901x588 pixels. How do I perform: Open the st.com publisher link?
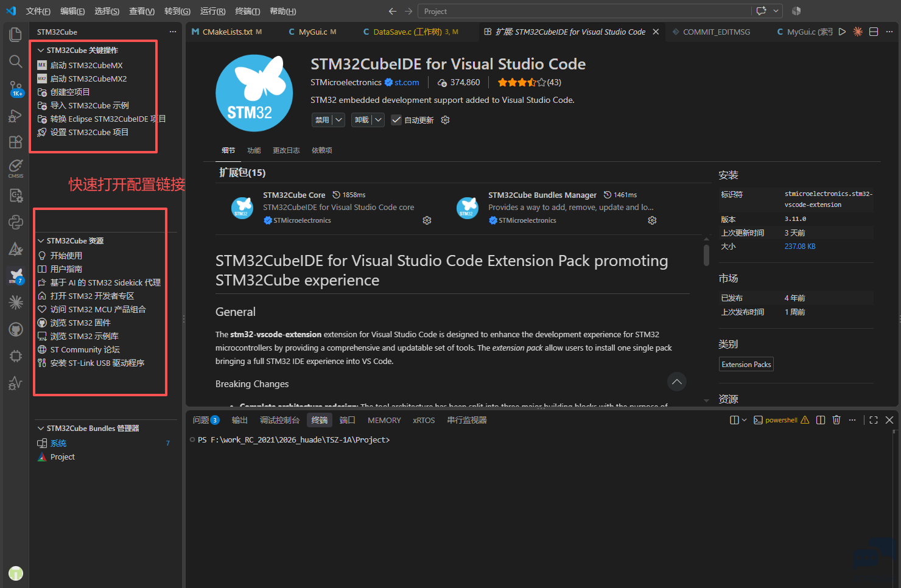coord(407,82)
